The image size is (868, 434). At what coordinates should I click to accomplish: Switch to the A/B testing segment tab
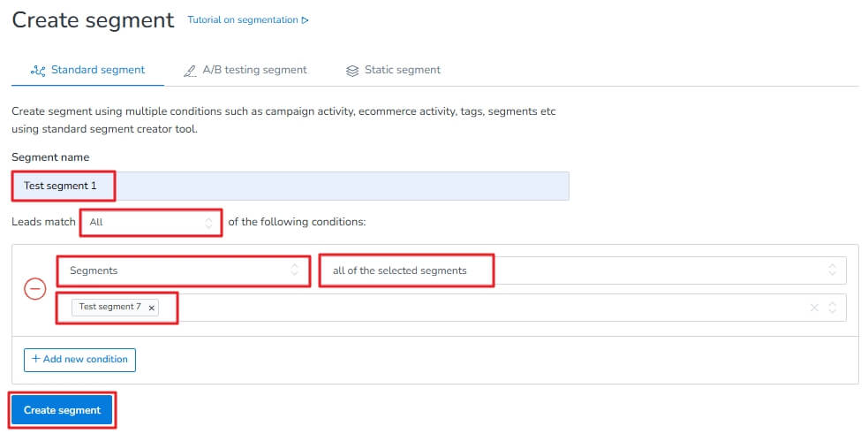pos(254,70)
